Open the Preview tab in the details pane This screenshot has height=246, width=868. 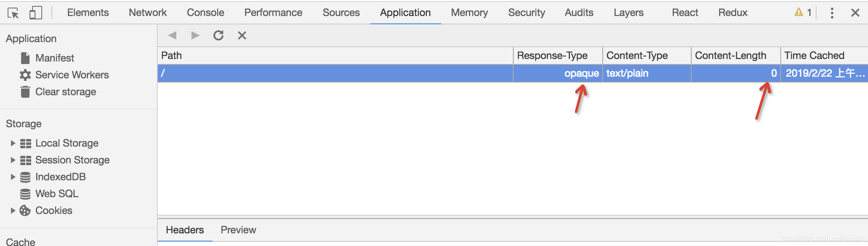coord(238,230)
